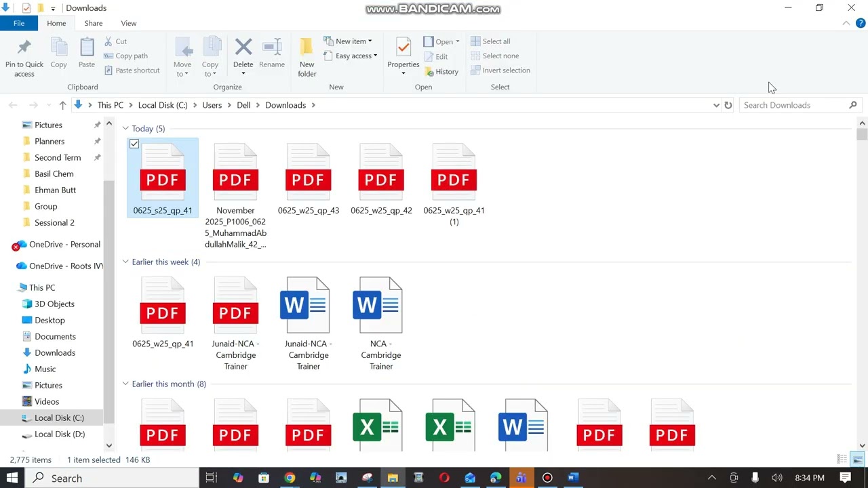Open Task View on taskbar

click(x=211, y=478)
